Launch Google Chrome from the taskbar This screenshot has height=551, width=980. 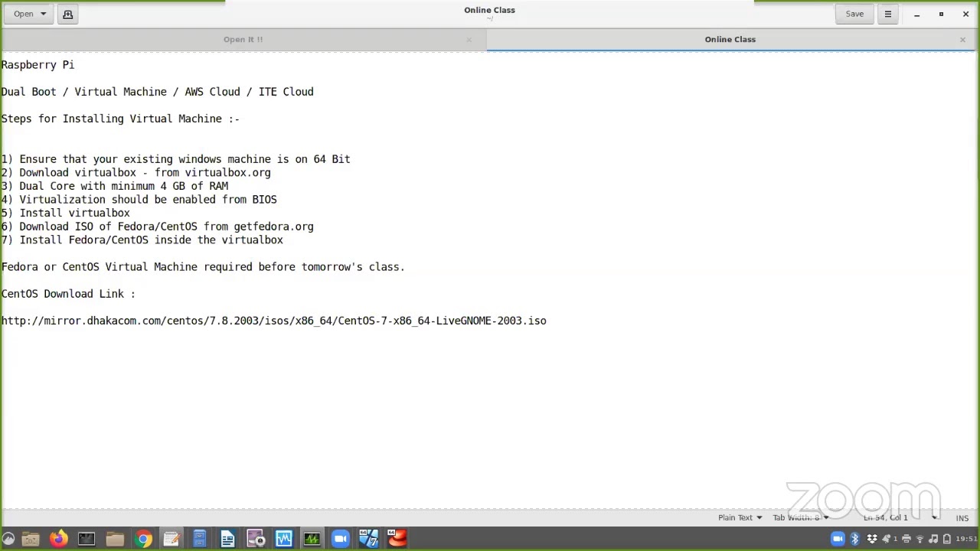click(143, 539)
